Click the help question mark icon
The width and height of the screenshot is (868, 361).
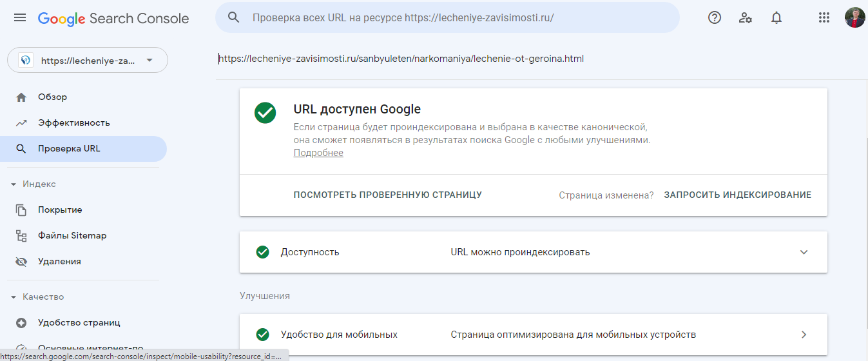715,17
